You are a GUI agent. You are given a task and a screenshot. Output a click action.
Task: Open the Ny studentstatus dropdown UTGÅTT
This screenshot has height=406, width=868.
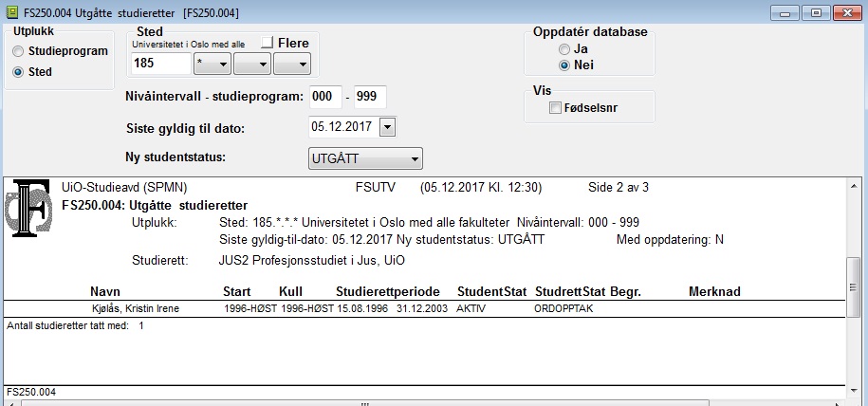point(365,159)
